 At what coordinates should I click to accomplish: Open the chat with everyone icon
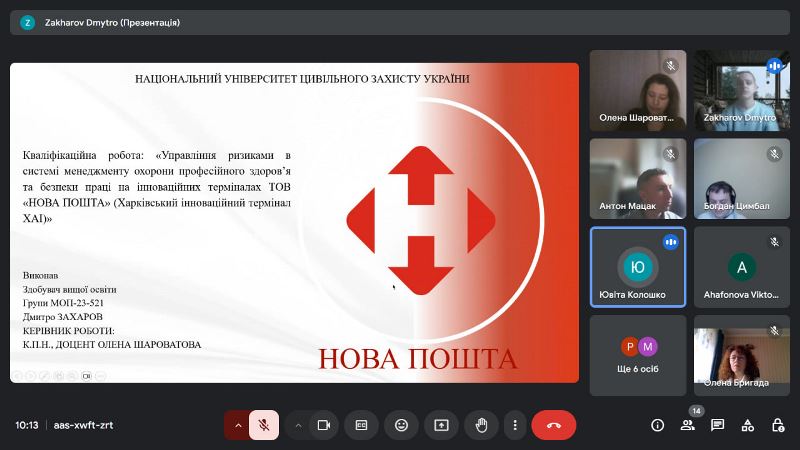point(718,425)
